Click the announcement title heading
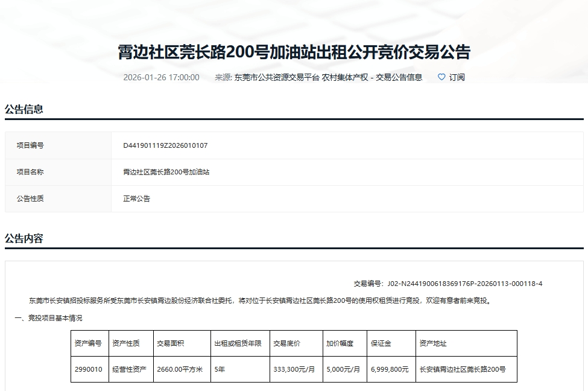 [x=294, y=52]
